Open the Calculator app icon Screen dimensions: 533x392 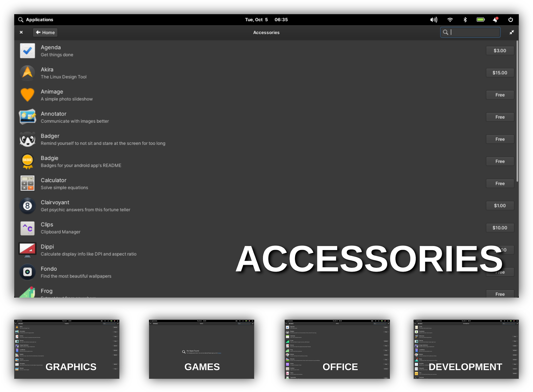point(27,184)
